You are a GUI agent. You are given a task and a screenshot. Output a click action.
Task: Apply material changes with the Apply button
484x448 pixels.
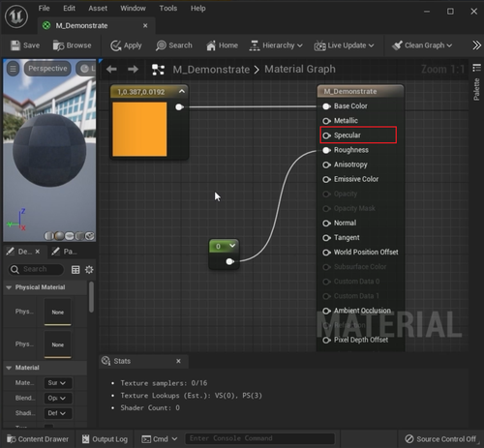tap(126, 45)
